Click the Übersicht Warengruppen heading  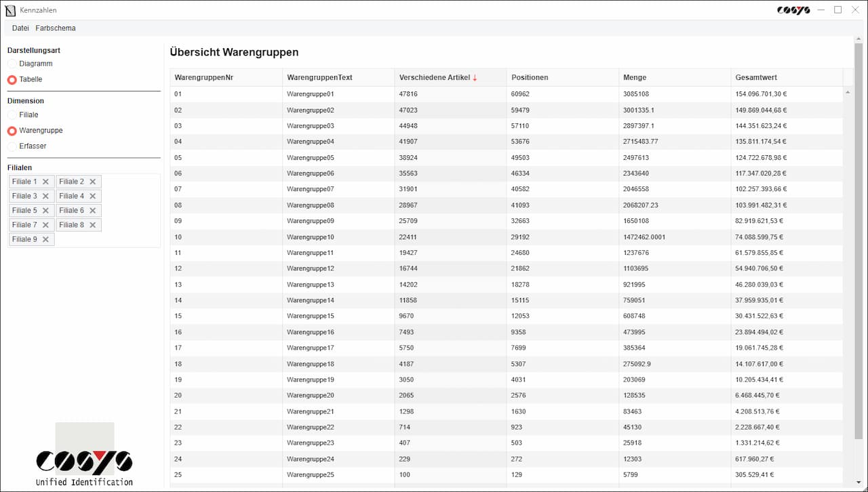point(234,52)
